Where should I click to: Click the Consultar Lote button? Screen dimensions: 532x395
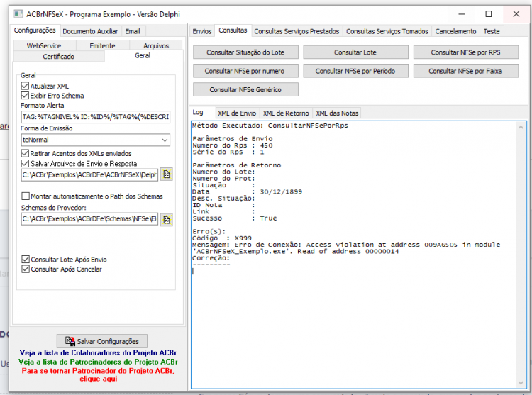pos(355,52)
